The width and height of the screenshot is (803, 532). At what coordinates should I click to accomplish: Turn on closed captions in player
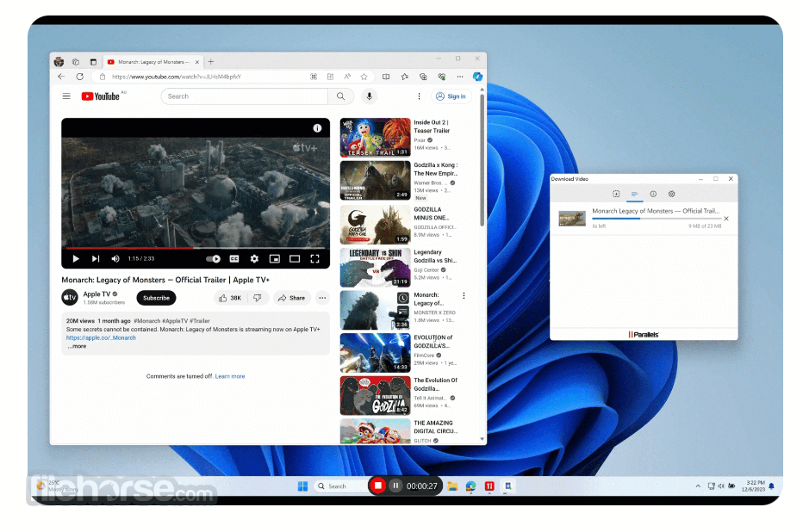pos(234,259)
